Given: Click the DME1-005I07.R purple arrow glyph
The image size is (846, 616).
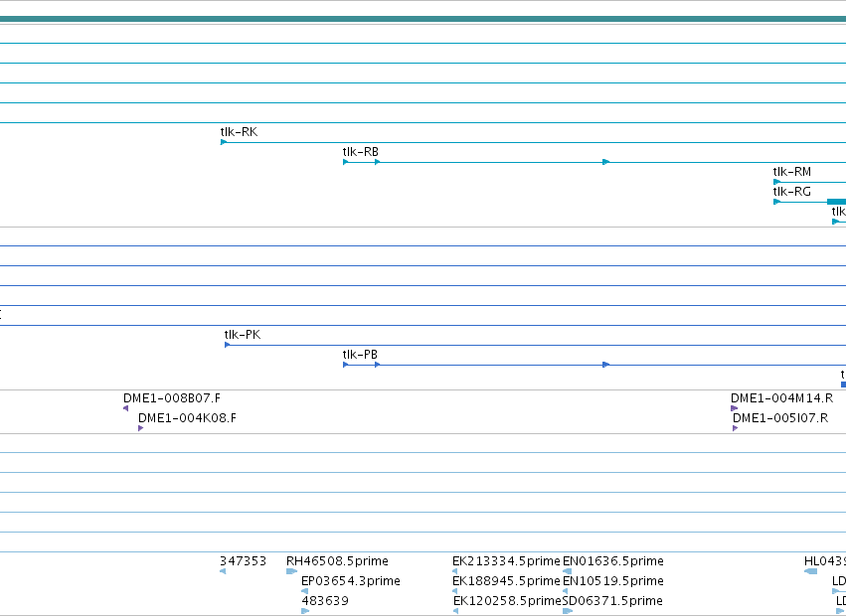Looking at the screenshot, I should point(735,428).
